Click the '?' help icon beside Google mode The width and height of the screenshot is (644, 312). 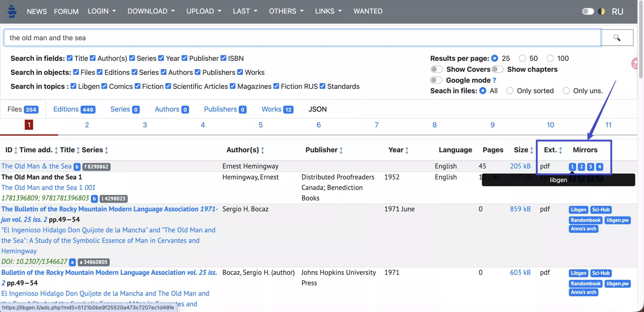tap(494, 80)
